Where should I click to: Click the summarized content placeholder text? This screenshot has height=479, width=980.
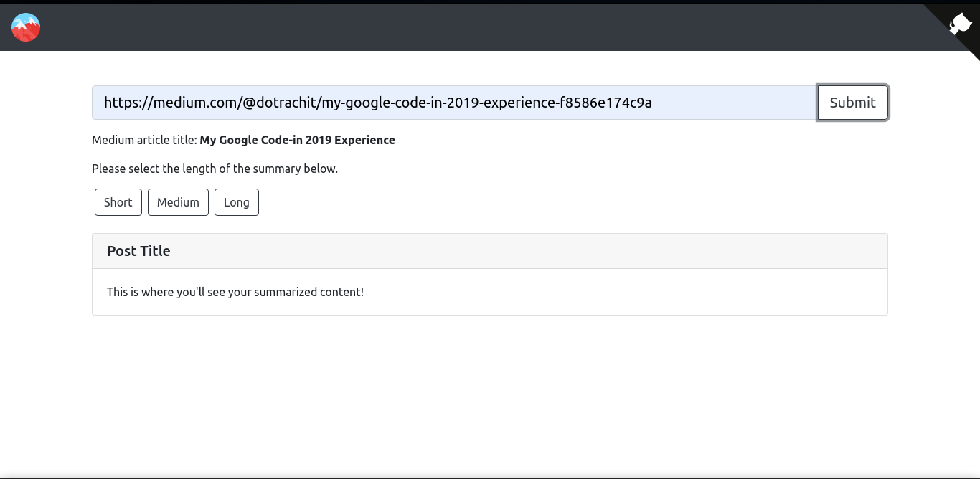pyautogui.click(x=235, y=292)
